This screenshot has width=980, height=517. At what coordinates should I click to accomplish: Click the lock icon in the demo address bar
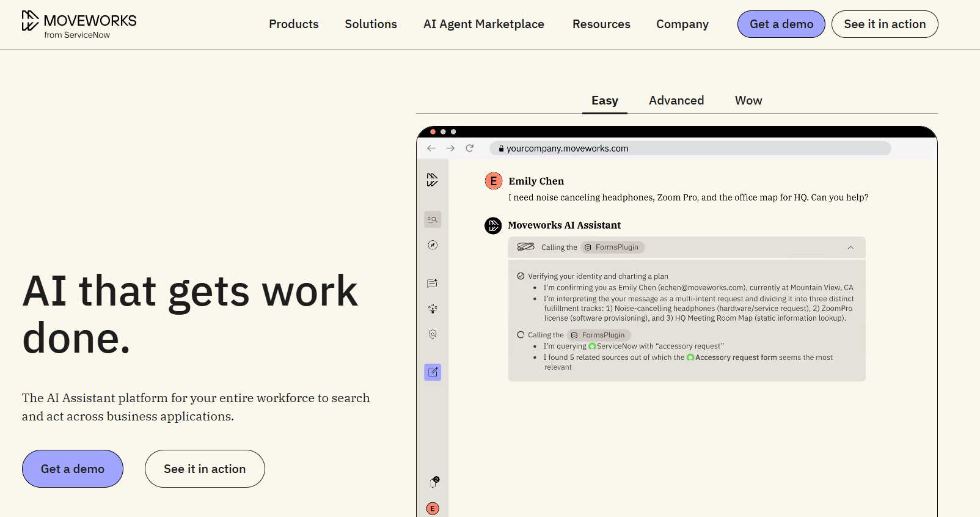click(501, 148)
